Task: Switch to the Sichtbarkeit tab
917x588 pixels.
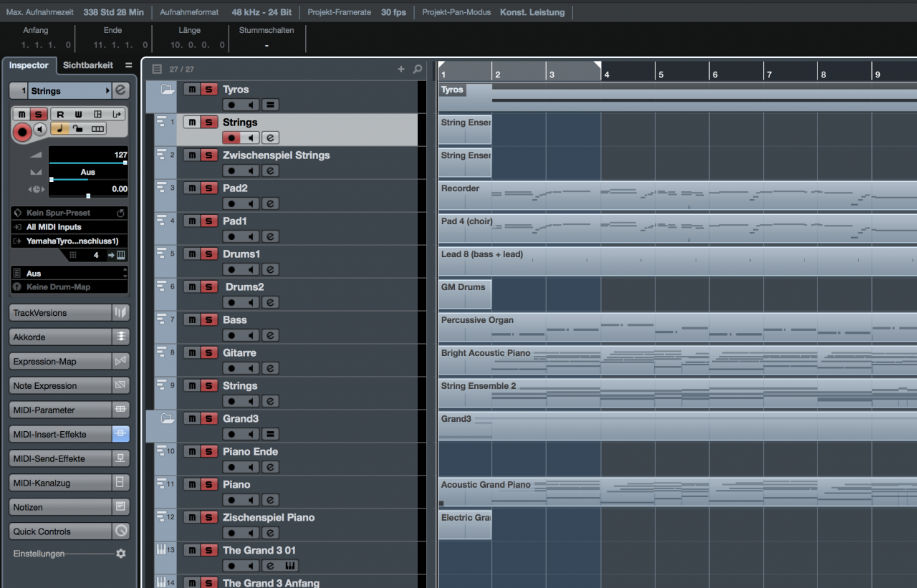Action: click(88, 65)
